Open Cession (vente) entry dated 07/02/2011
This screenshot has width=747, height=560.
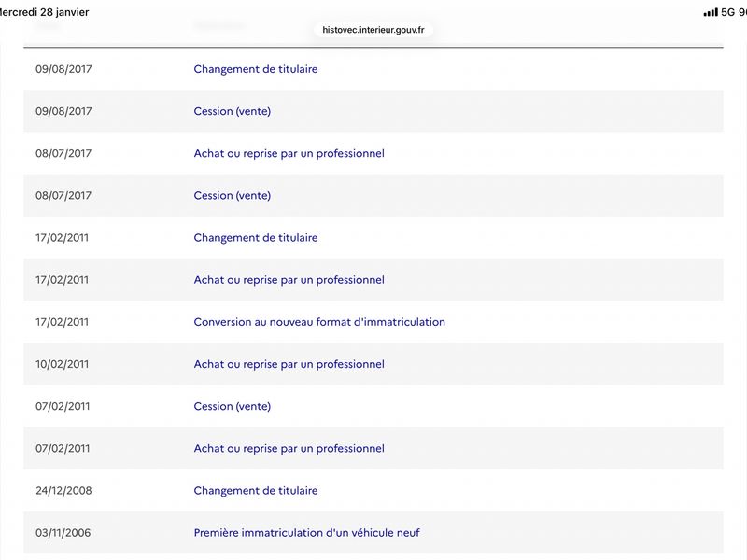232,406
